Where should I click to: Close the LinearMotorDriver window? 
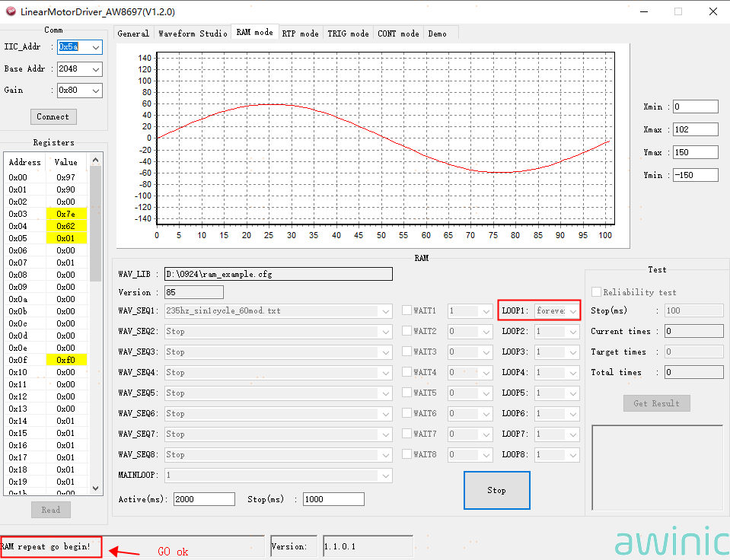click(x=712, y=11)
